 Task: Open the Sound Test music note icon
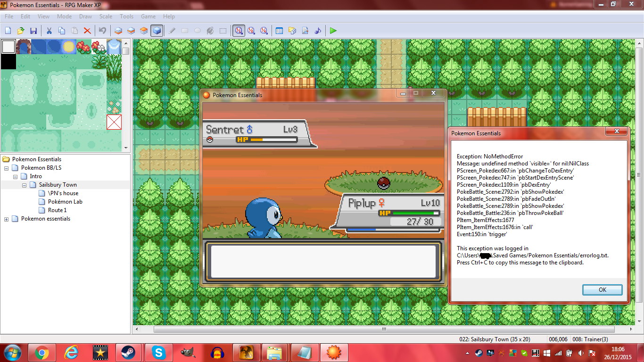click(317, 31)
